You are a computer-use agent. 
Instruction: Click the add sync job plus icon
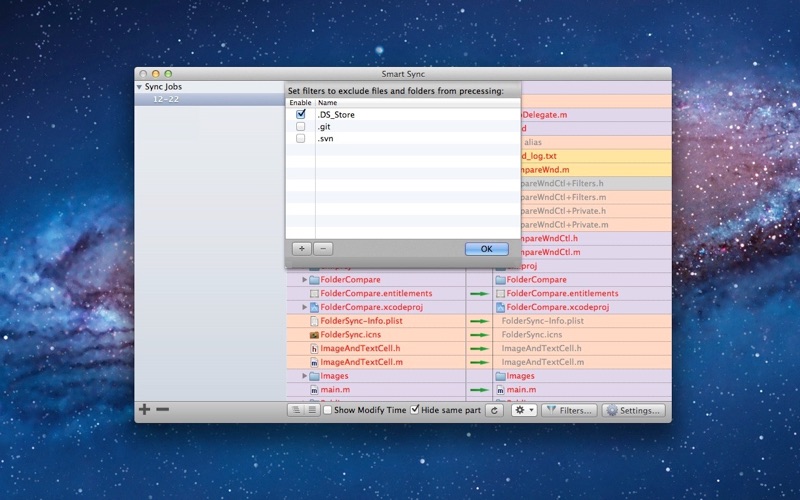pyautogui.click(x=144, y=409)
